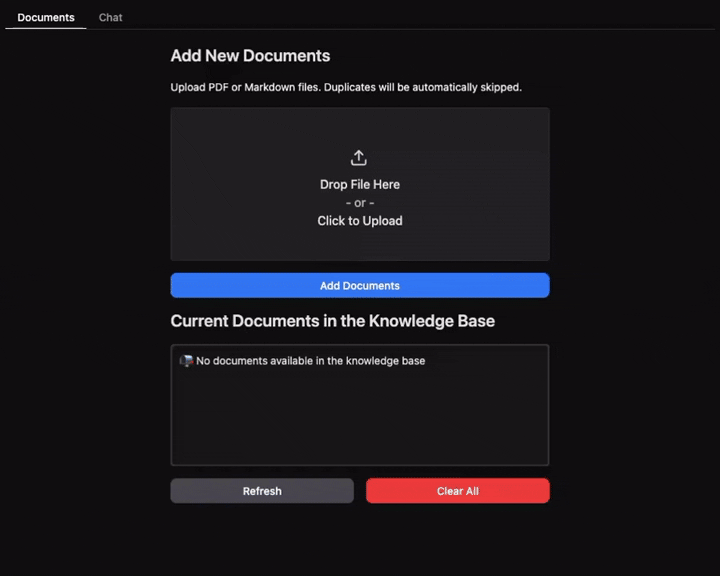Click the blank space below "Click to Upload"
This screenshot has width=720, height=576.
pyautogui.click(x=359, y=245)
